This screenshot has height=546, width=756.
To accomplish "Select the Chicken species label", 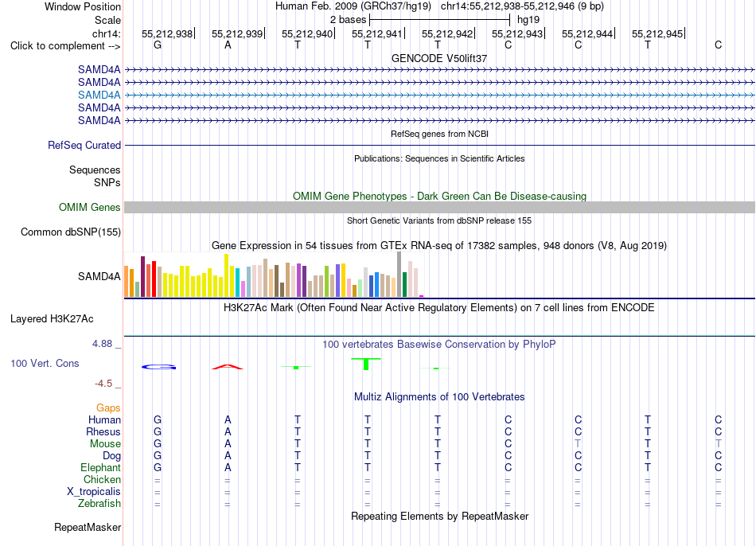I will point(102,479).
